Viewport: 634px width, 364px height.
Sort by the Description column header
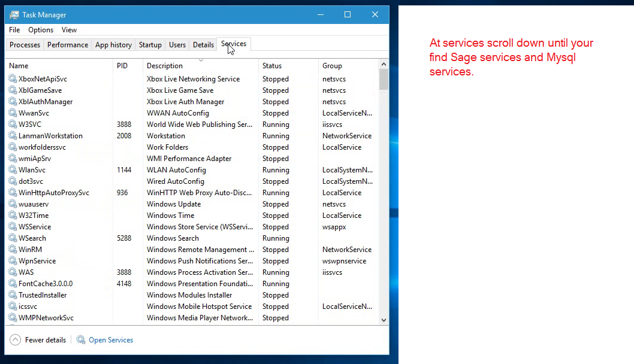201,66
